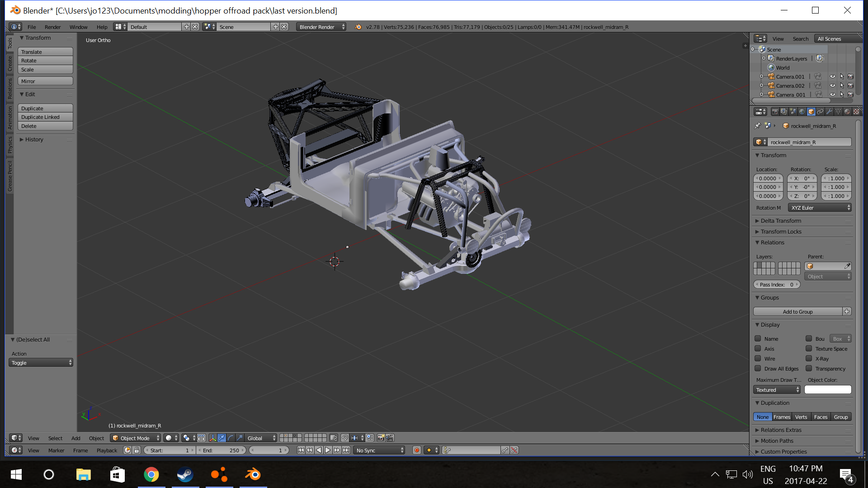The height and width of the screenshot is (488, 868).
Task: Open the Object Mode dropdown
Action: pyautogui.click(x=136, y=438)
